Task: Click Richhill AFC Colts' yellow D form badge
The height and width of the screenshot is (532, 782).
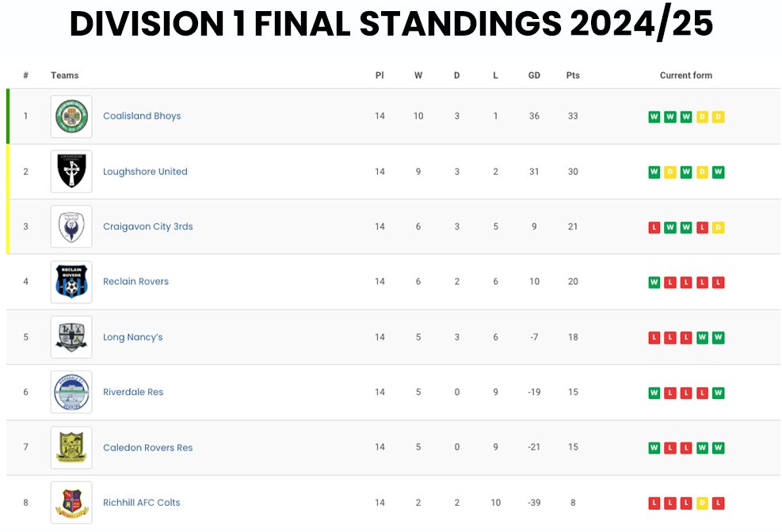Action: pyautogui.click(x=702, y=503)
